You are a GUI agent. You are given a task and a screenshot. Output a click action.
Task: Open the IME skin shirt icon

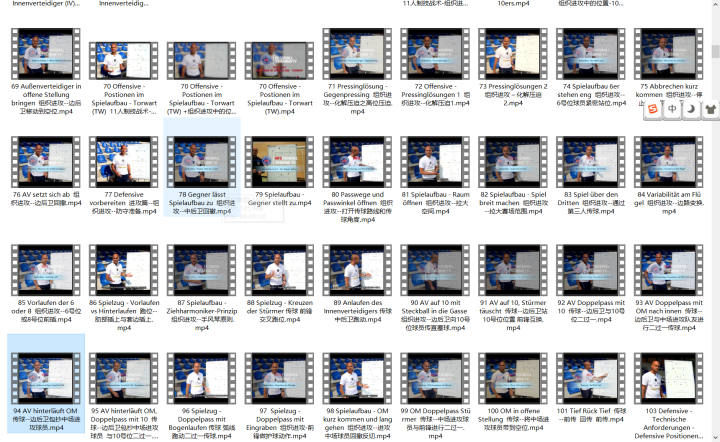[709, 109]
